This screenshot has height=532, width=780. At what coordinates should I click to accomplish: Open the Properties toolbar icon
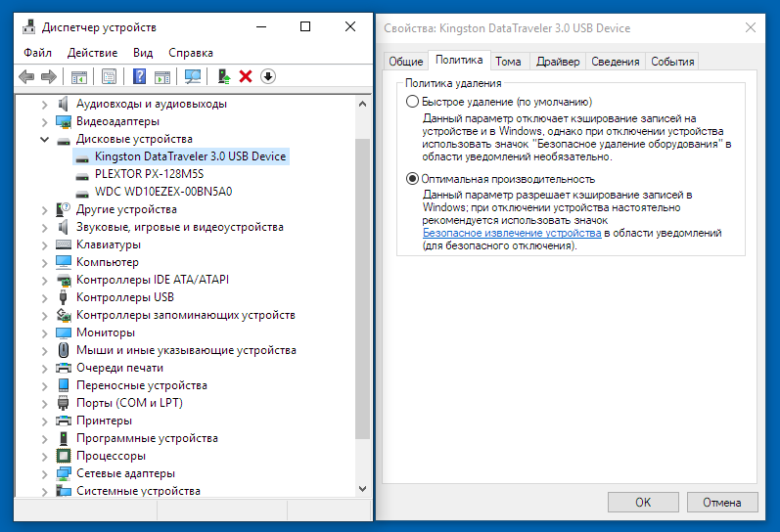[x=109, y=76]
